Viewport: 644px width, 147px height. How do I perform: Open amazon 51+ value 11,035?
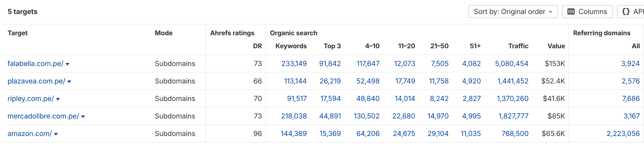pos(471,134)
